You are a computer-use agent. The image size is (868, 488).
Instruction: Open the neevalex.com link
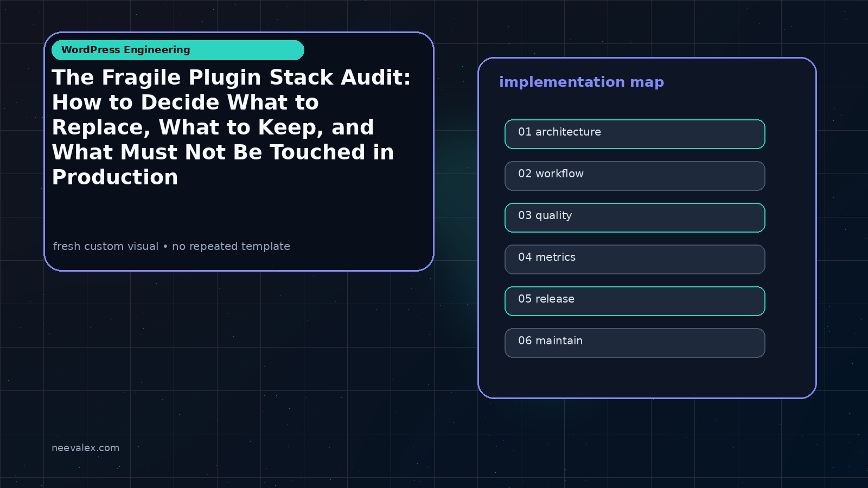click(x=85, y=448)
